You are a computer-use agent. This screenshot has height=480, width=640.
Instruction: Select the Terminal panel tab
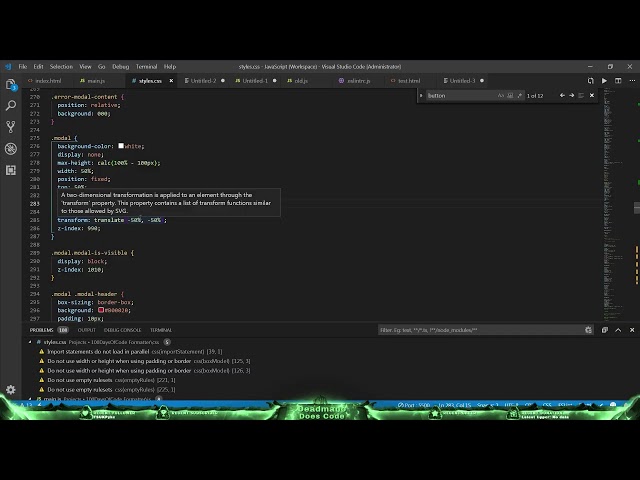point(161,330)
